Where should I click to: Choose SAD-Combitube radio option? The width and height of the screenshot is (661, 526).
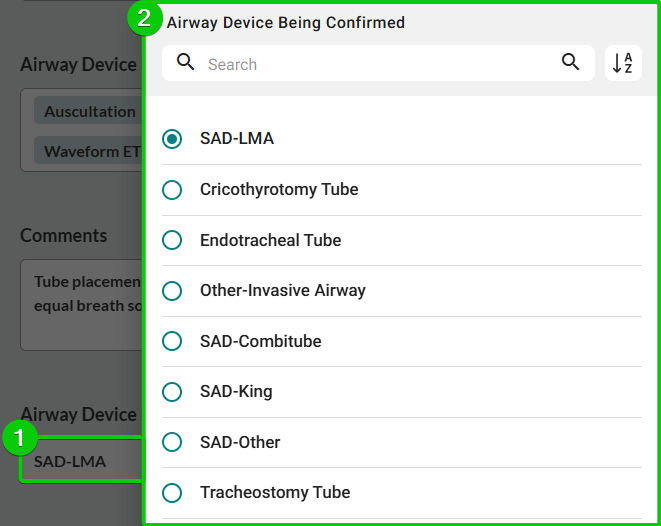point(172,341)
